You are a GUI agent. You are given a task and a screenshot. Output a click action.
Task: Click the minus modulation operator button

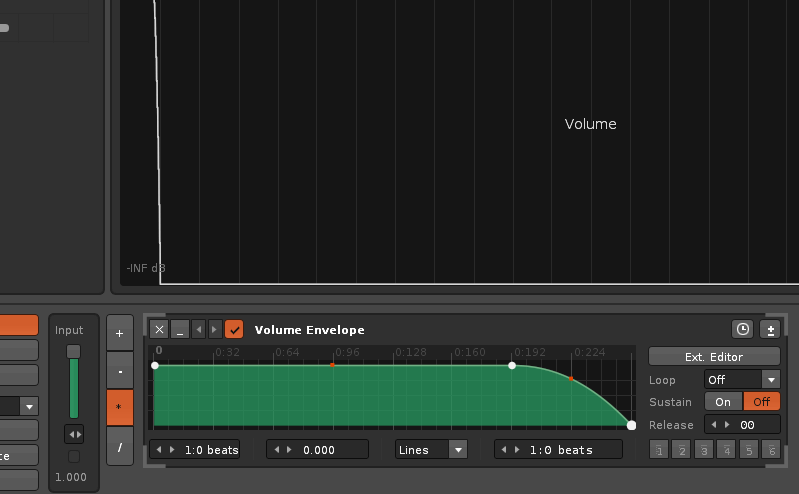click(120, 371)
